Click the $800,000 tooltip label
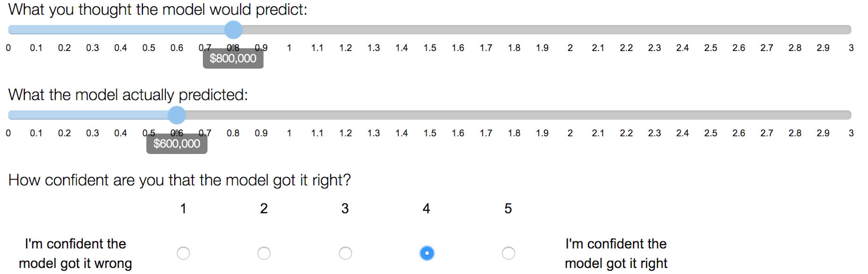 tap(233, 58)
